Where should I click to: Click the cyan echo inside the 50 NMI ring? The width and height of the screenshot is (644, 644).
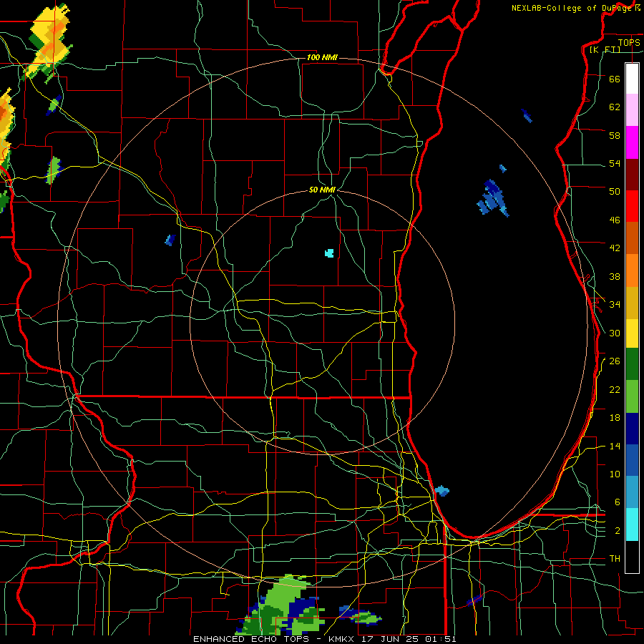tap(329, 253)
